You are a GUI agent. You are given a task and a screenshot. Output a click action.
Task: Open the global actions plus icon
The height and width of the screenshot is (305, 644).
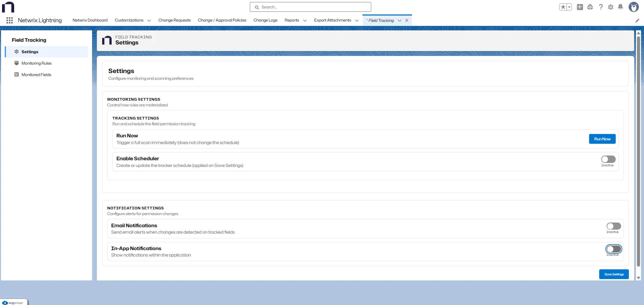[580, 7]
